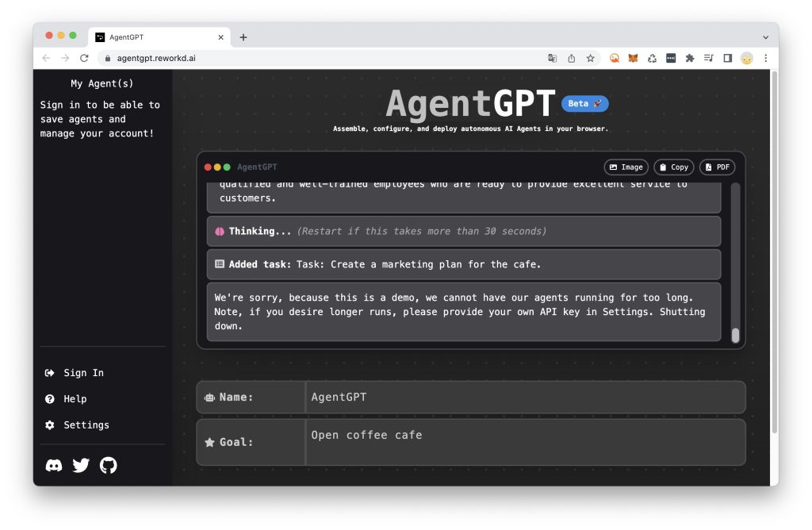Select the AgentGPT browser tab
Screen dimensions: 812x530
(155, 36)
